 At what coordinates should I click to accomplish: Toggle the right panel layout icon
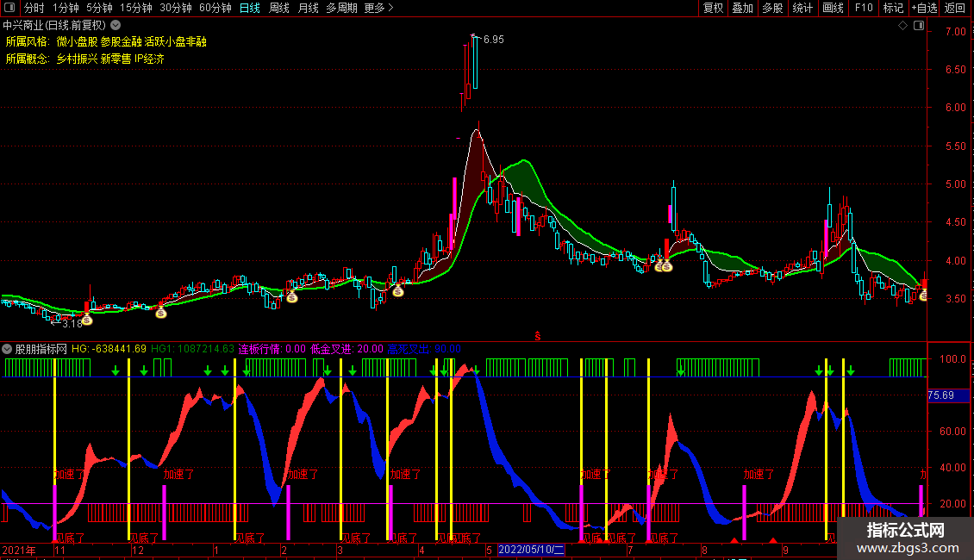[x=918, y=26]
